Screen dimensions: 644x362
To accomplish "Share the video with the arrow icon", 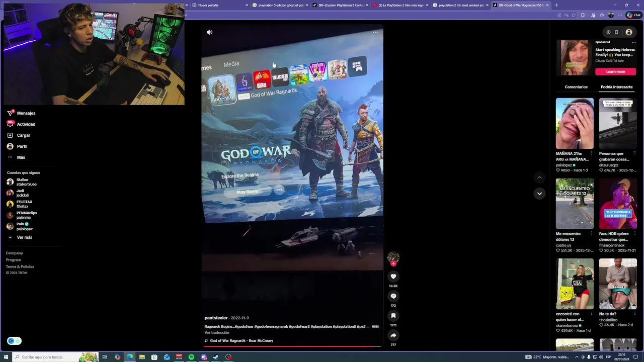I will (x=393, y=335).
